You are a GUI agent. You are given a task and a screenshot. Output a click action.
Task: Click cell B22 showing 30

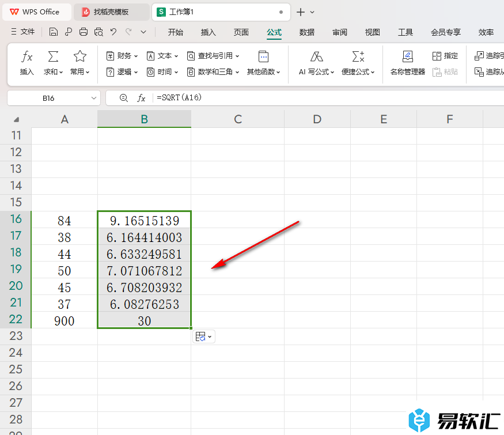coord(145,320)
